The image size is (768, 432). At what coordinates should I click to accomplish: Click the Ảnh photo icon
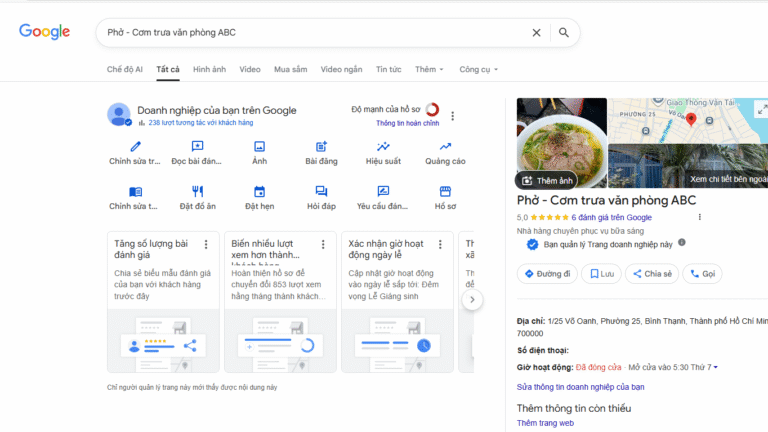click(x=259, y=147)
